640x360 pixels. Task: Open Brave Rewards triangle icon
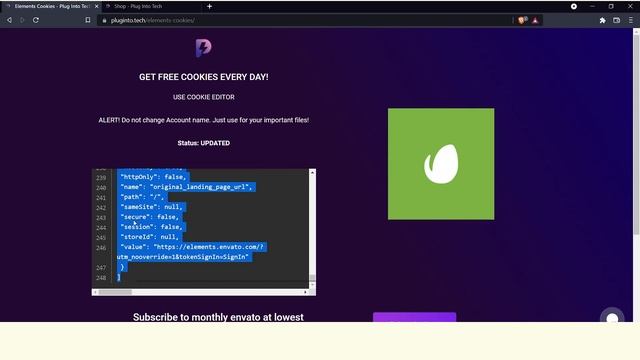pos(535,20)
